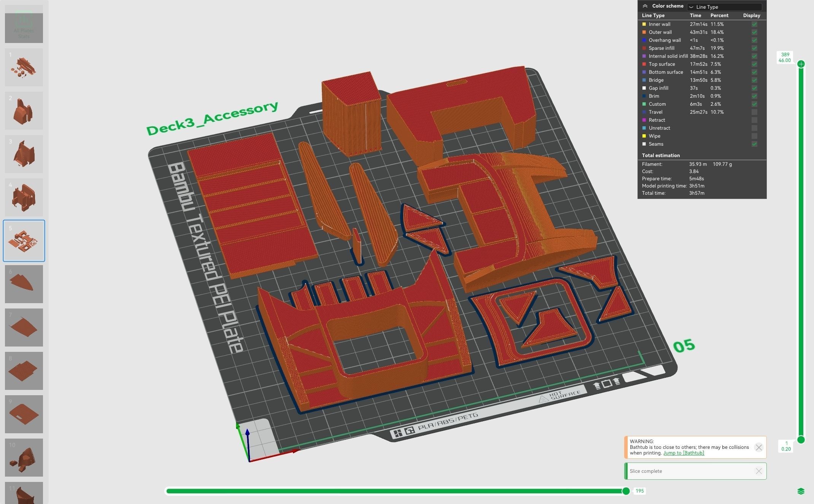This screenshot has height=504, width=814.
Task: Select plate 6 thumbnail
Action: pos(24,284)
